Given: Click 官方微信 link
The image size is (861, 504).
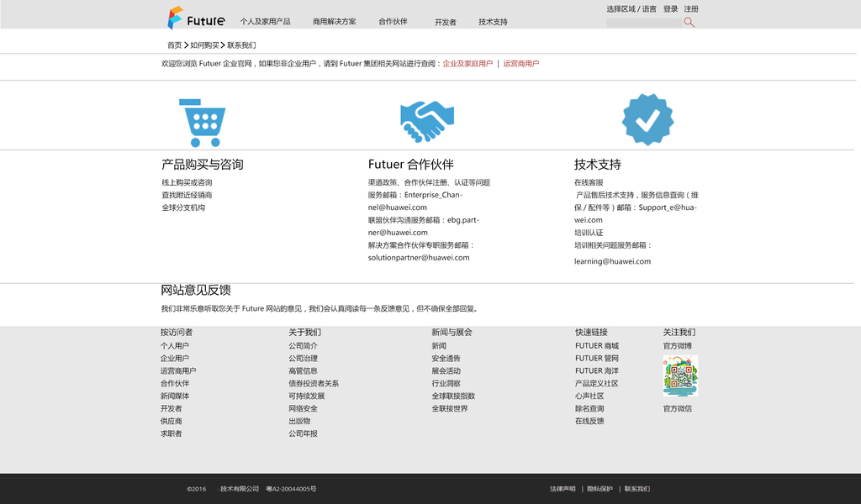Looking at the screenshot, I should pos(678,408).
